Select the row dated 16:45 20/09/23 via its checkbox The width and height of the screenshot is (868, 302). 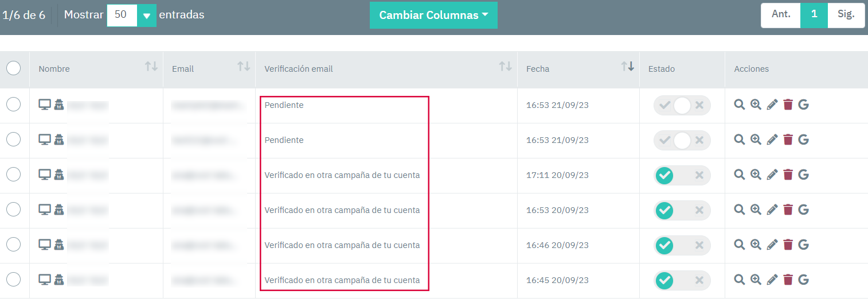(x=13, y=279)
